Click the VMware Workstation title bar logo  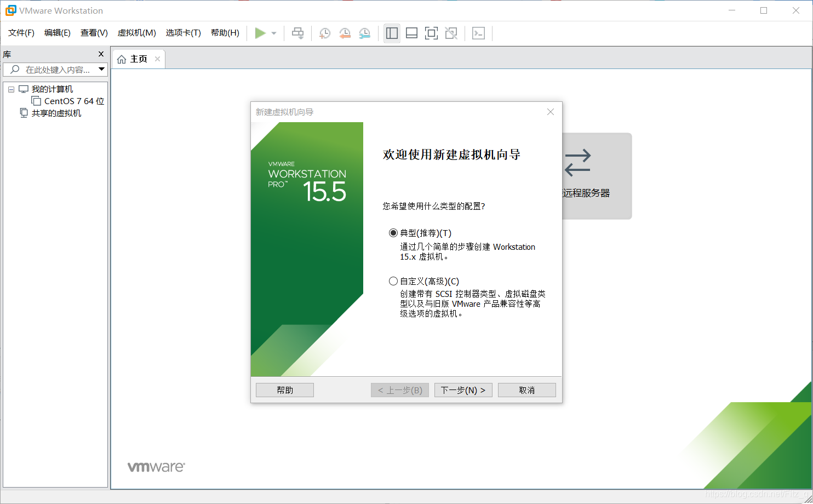click(x=10, y=10)
